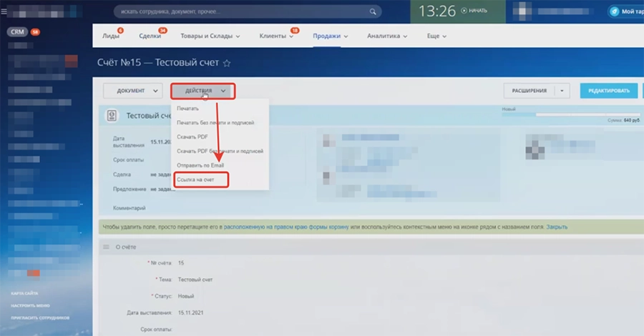The image size is (644, 336).
Task: Open the hamburger menu at top-left
Action: coord(6,11)
